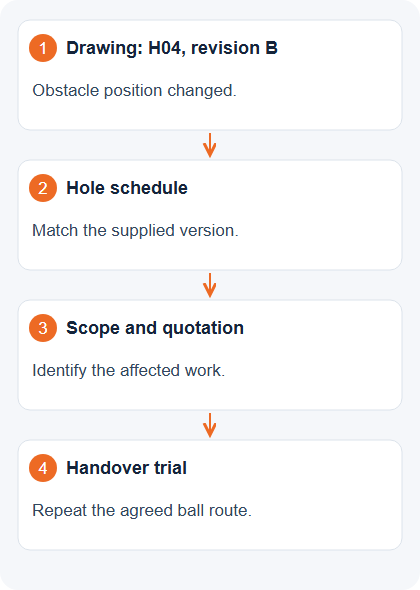Click the orange step 3 badge

tap(43, 328)
